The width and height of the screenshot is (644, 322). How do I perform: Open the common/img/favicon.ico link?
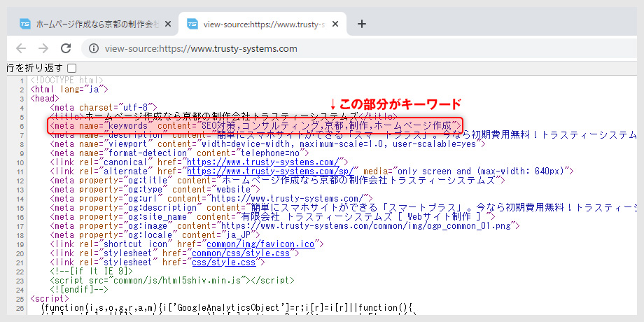point(260,244)
